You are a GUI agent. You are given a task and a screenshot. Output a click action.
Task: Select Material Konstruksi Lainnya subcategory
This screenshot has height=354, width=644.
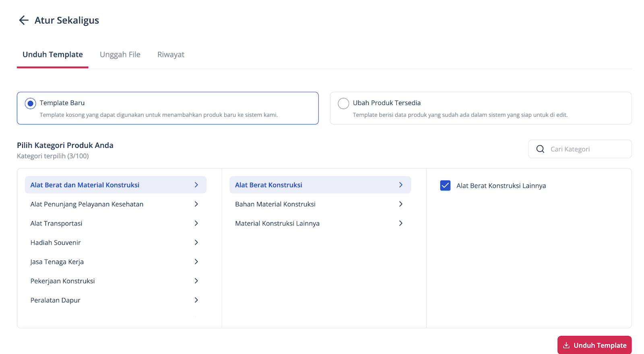[320, 223]
